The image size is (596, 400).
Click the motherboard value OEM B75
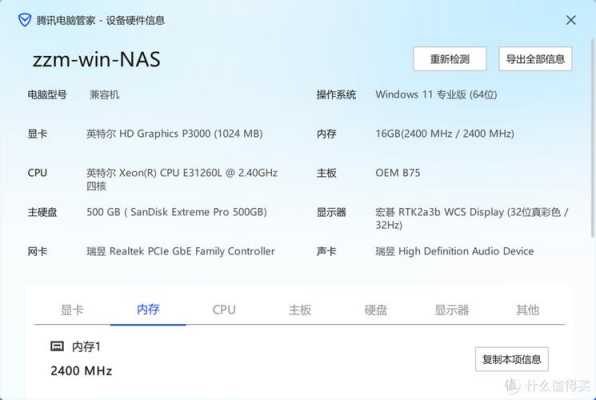pos(398,173)
